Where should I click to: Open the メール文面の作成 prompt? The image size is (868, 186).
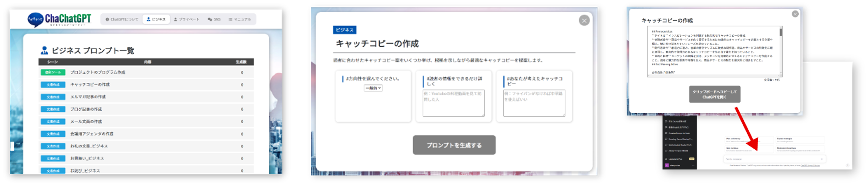pyautogui.click(x=146, y=121)
